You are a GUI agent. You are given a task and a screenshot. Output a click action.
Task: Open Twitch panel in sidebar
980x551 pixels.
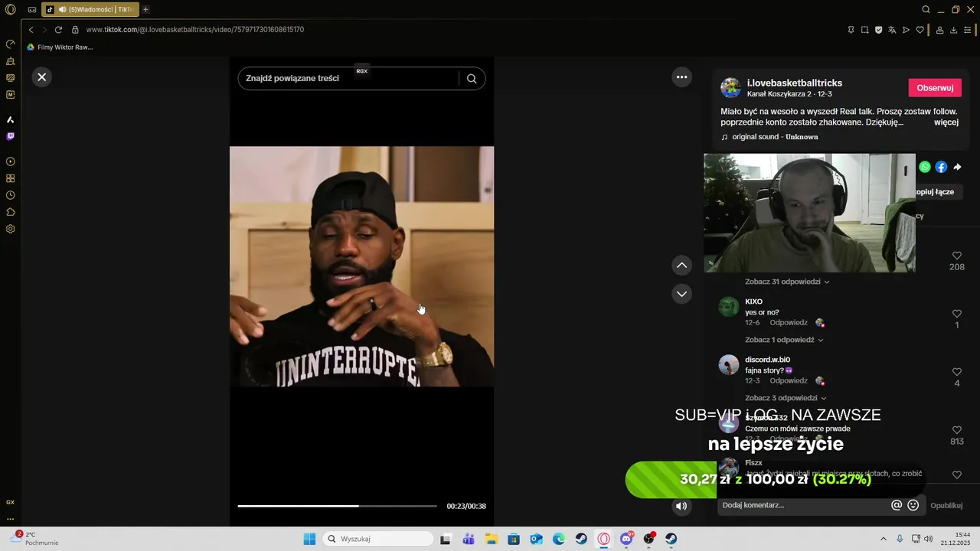pyautogui.click(x=11, y=136)
